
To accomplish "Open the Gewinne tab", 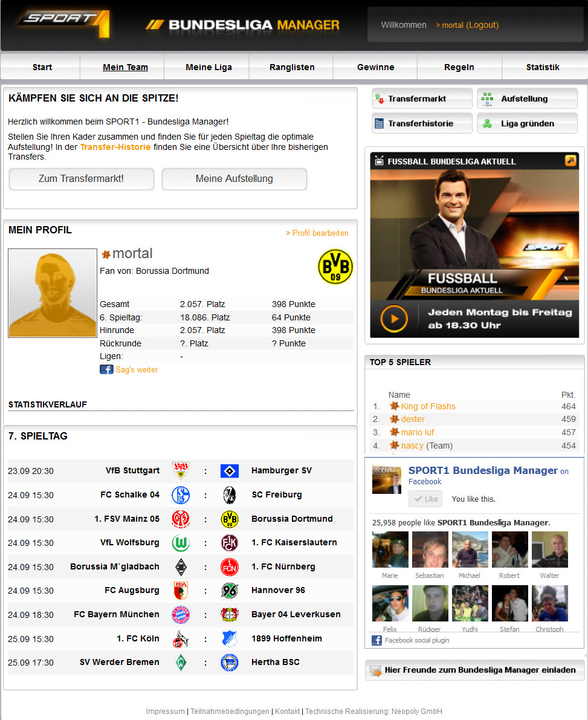I will point(375,67).
